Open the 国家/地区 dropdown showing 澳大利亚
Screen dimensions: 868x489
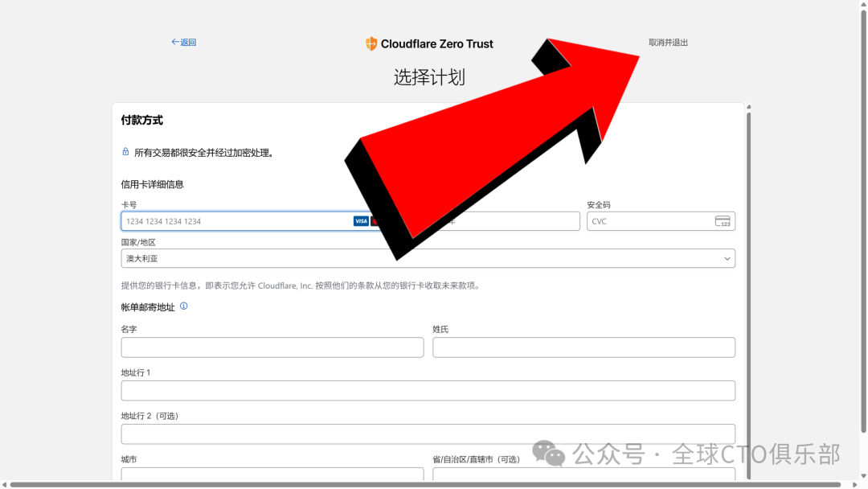click(x=428, y=259)
